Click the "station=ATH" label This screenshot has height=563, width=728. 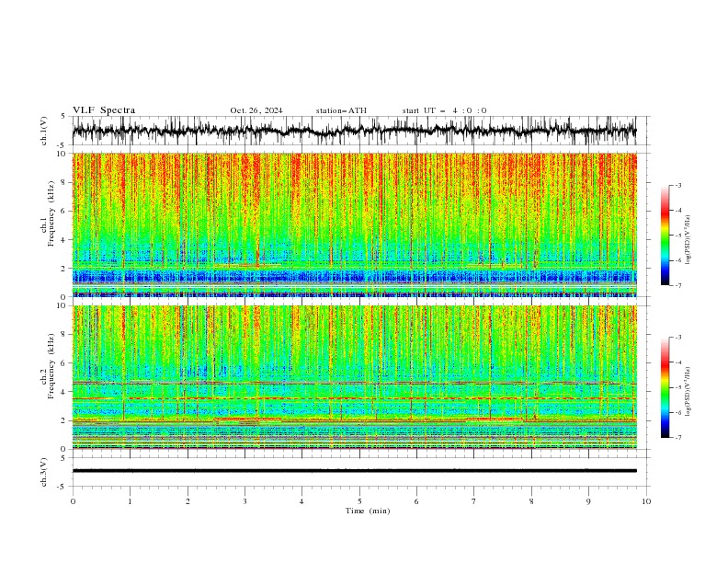point(341,110)
